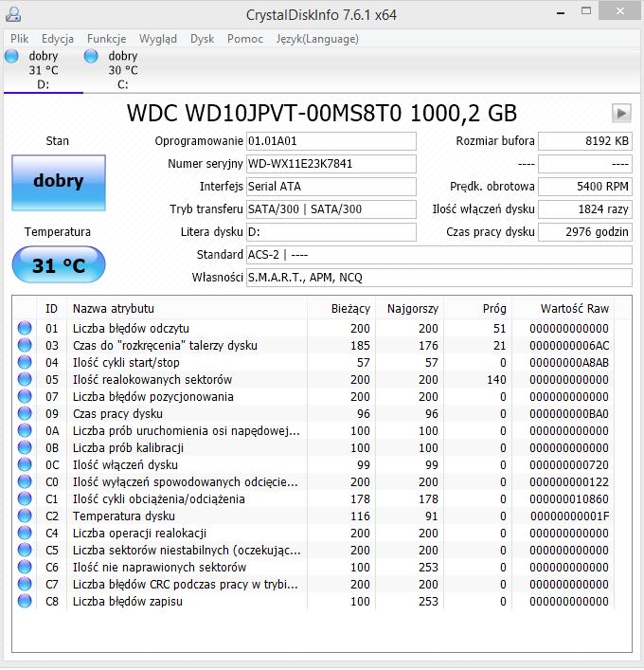Image resolution: width=644 pixels, height=670 pixels.
Task: Click the blue status orb for drive D:
Action: tap(11, 56)
